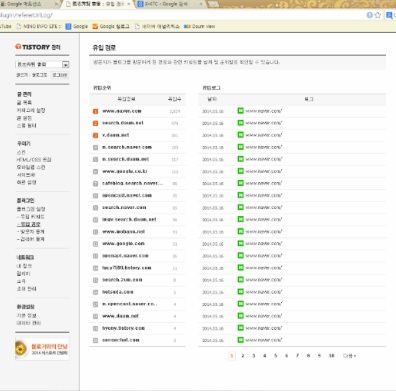Select the active Tistory admin tab

pos(97,4)
